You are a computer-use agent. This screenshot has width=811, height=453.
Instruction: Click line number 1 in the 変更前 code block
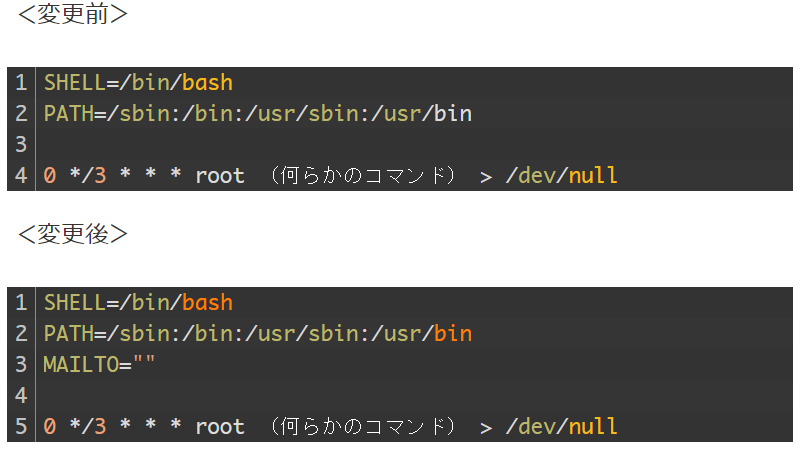21,83
